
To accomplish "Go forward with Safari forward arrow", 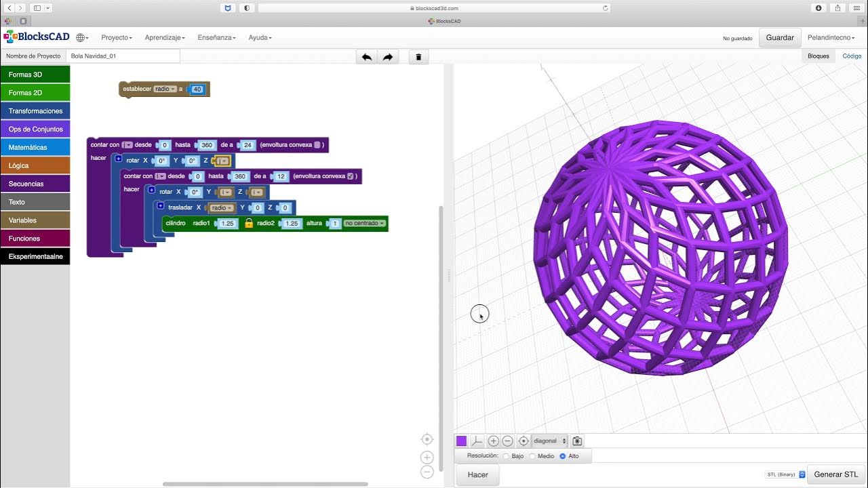I will point(20,7).
